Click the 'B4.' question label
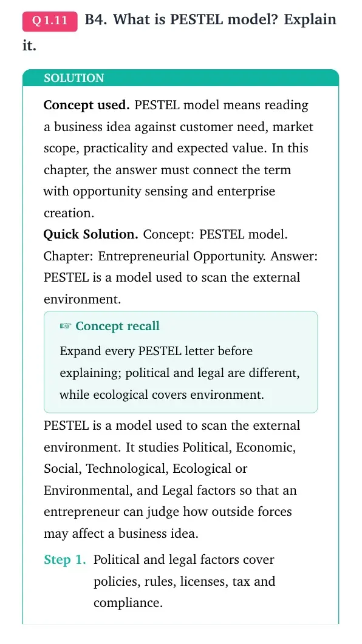Screen dimensions: 362x644 [97, 19]
